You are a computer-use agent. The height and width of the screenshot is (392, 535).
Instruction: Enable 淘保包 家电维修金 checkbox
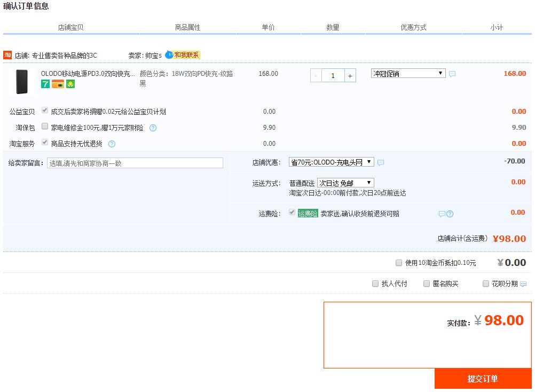click(45, 126)
